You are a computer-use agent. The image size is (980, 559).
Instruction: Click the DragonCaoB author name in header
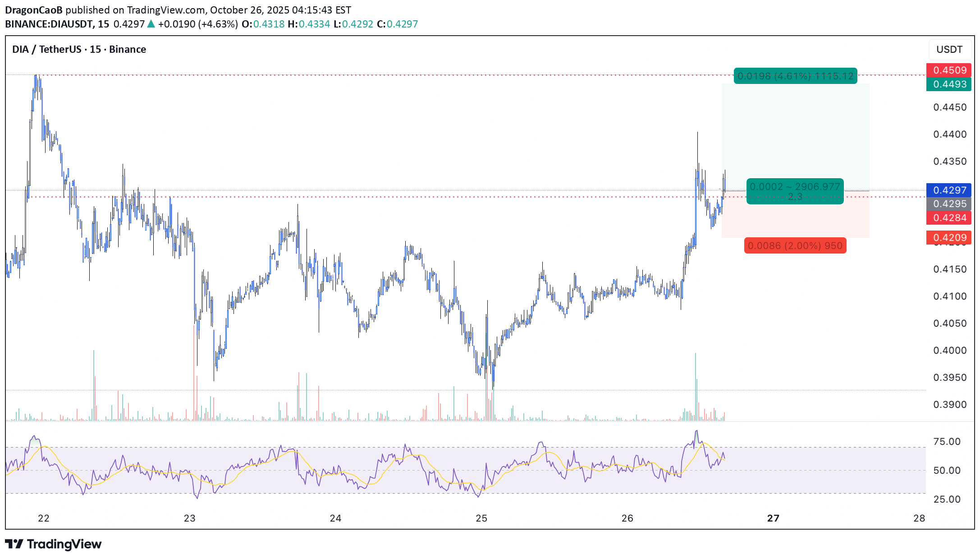pos(34,10)
